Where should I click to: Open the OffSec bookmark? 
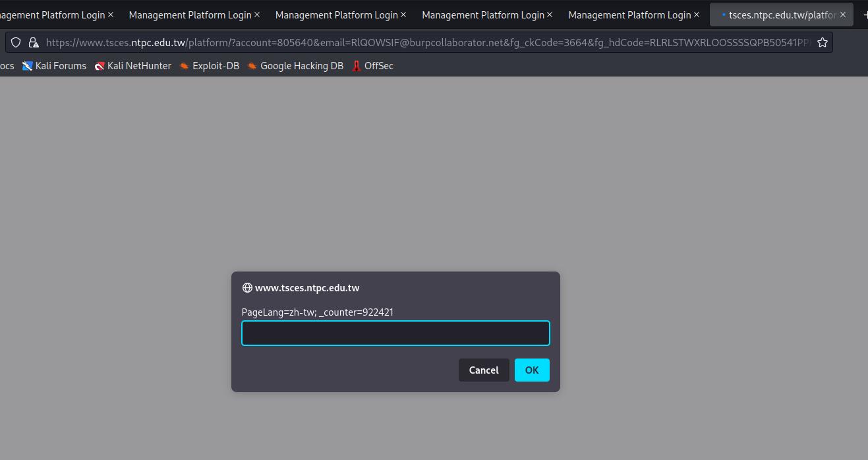coord(372,65)
